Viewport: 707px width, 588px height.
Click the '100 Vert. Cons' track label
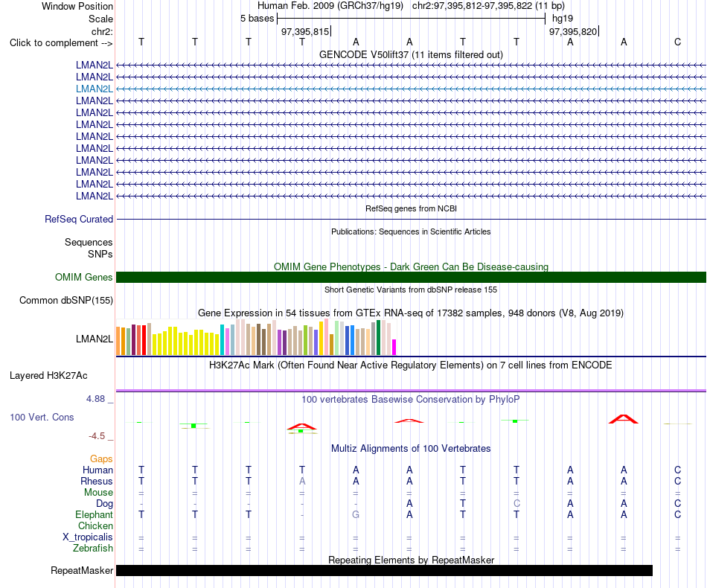[42, 418]
